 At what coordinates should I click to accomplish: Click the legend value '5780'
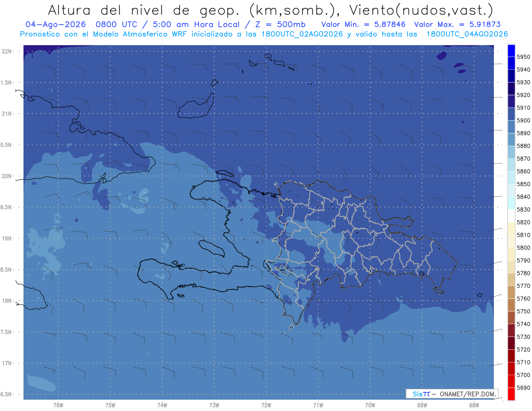coord(523,273)
